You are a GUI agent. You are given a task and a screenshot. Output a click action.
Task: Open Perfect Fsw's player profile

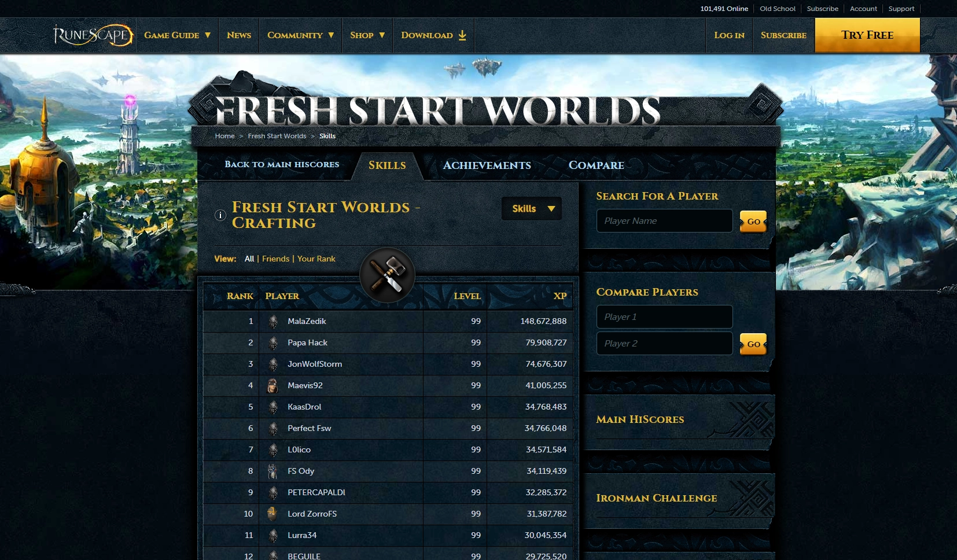click(x=309, y=429)
